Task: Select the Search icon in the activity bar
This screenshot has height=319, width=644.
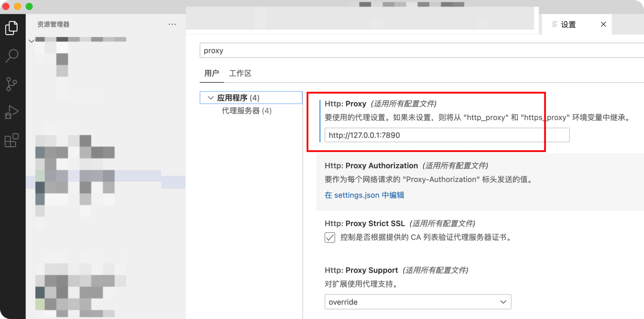Action: (x=12, y=55)
